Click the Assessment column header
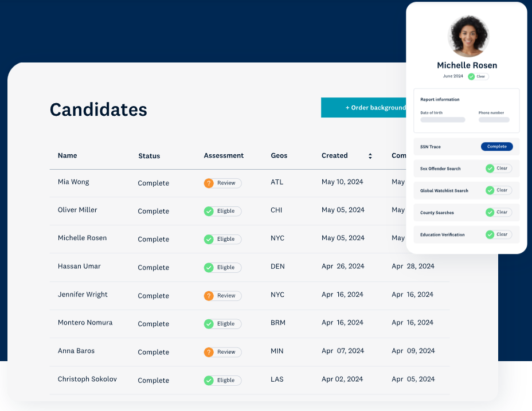The width and height of the screenshot is (532, 411). pos(224,155)
